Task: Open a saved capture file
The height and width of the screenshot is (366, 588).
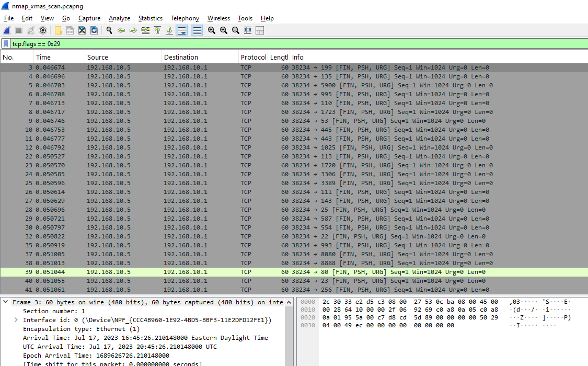Action: click(57, 30)
